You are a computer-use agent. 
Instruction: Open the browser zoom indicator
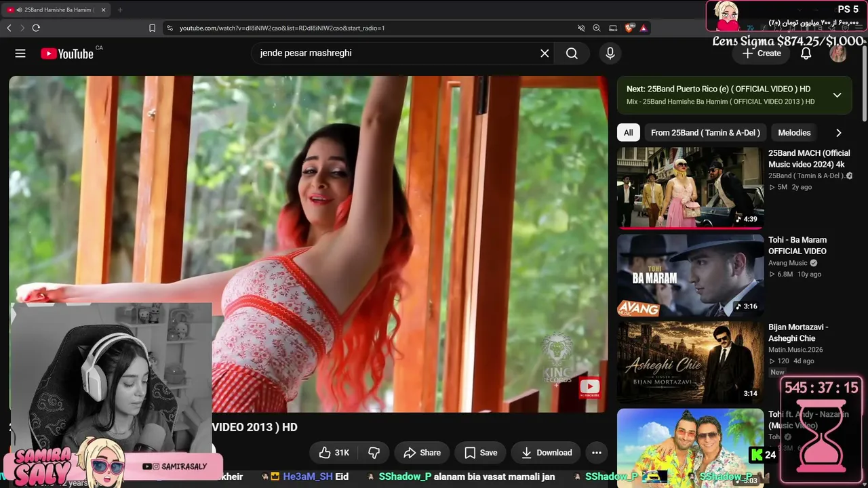point(597,28)
